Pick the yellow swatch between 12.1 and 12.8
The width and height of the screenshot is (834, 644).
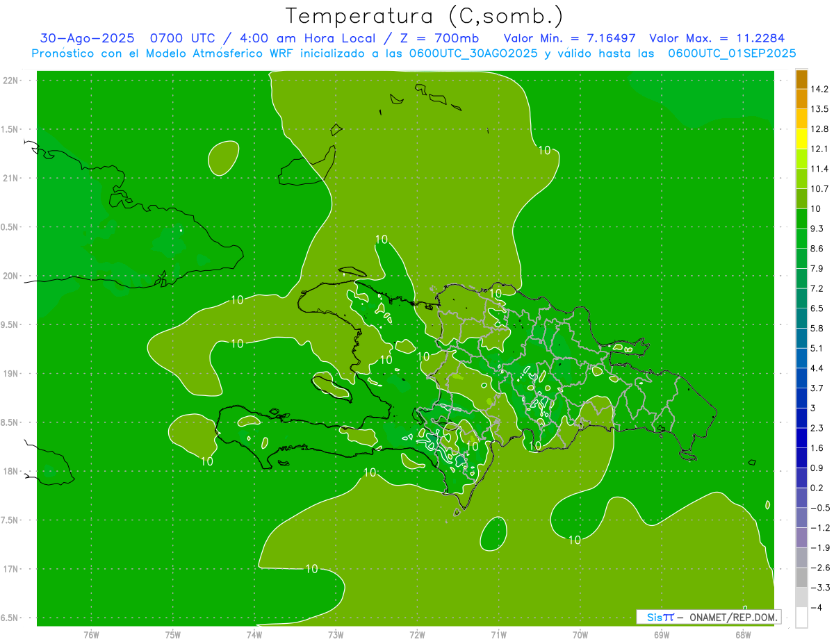click(801, 139)
